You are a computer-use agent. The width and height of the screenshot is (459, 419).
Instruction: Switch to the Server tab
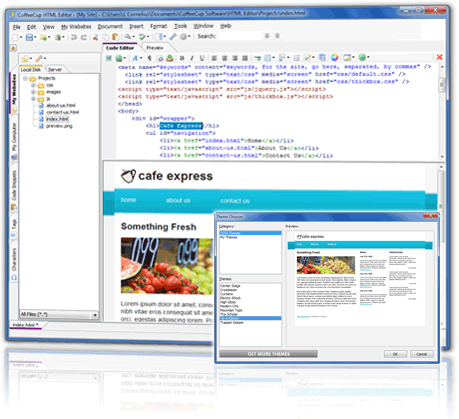coord(55,70)
